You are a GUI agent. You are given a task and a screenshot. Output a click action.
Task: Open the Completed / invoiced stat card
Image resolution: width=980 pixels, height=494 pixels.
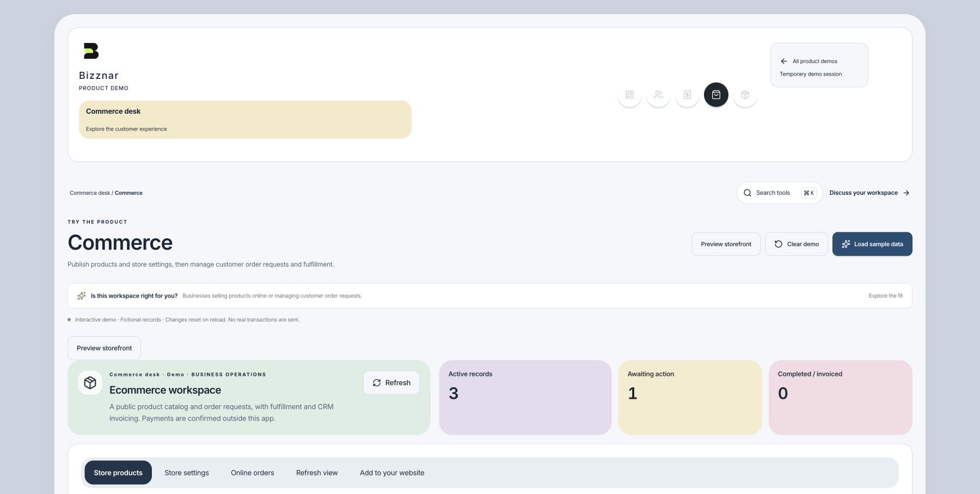coord(840,397)
